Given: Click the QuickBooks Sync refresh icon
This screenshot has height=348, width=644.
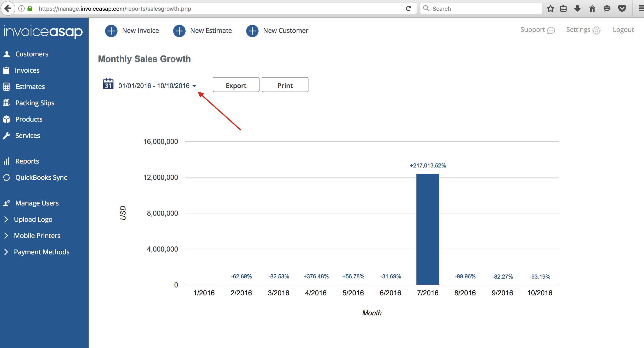Looking at the screenshot, I should point(7,177).
